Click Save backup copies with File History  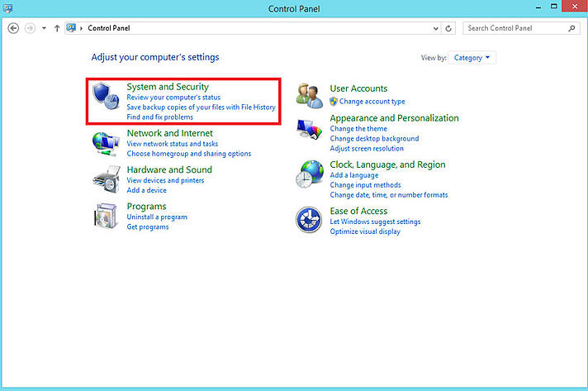201,107
